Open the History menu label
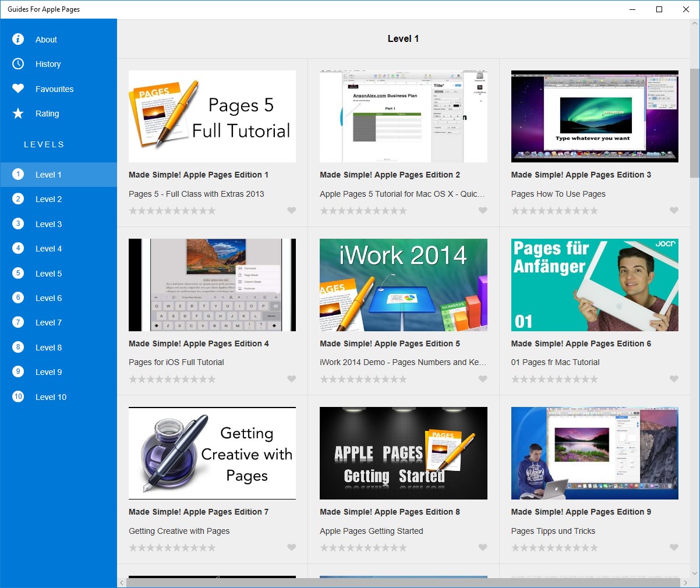The width and height of the screenshot is (700, 588). [48, 64]
